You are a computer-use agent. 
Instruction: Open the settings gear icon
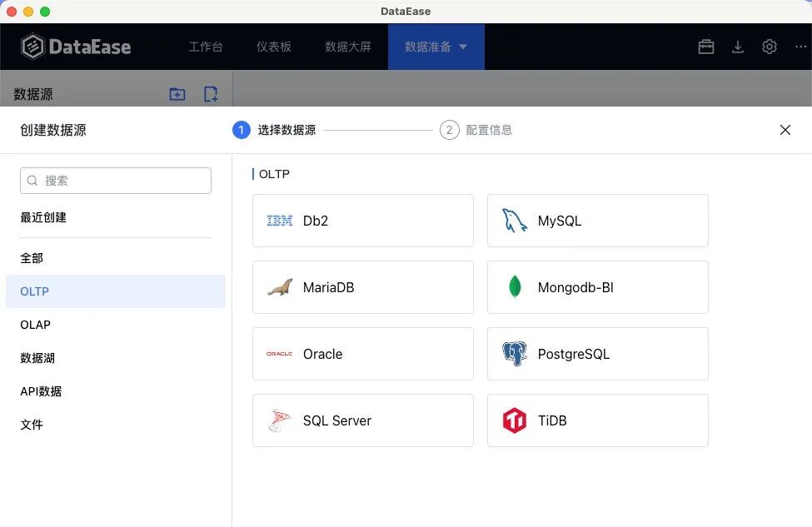coord(769,47)
